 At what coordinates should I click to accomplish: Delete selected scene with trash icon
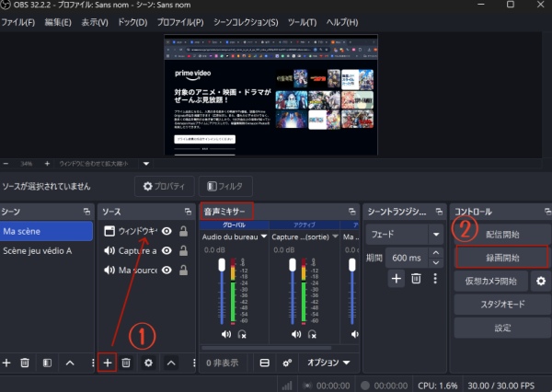(25, 363)
